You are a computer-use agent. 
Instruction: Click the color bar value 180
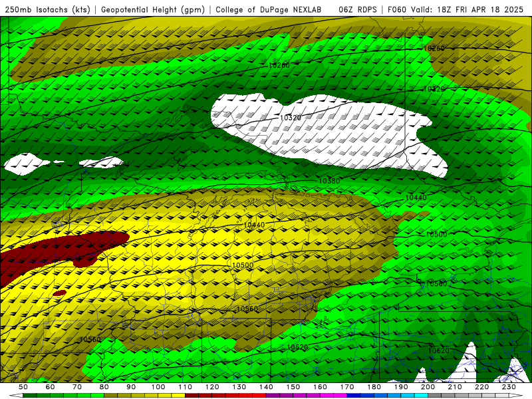[x=374, y=387]
